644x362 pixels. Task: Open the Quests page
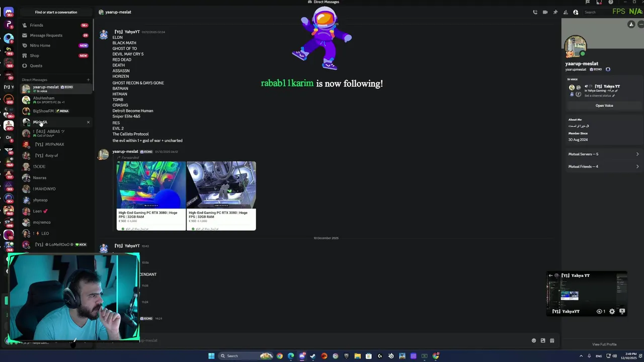pos(55,65)
